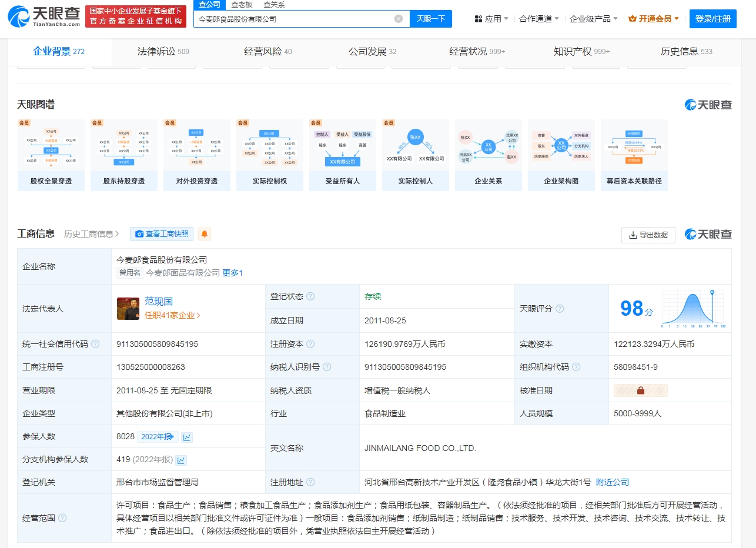Viewport: 756px width, 548px height.
Task: Open 历史工商信息 link
Action: [x=92, y=234]
